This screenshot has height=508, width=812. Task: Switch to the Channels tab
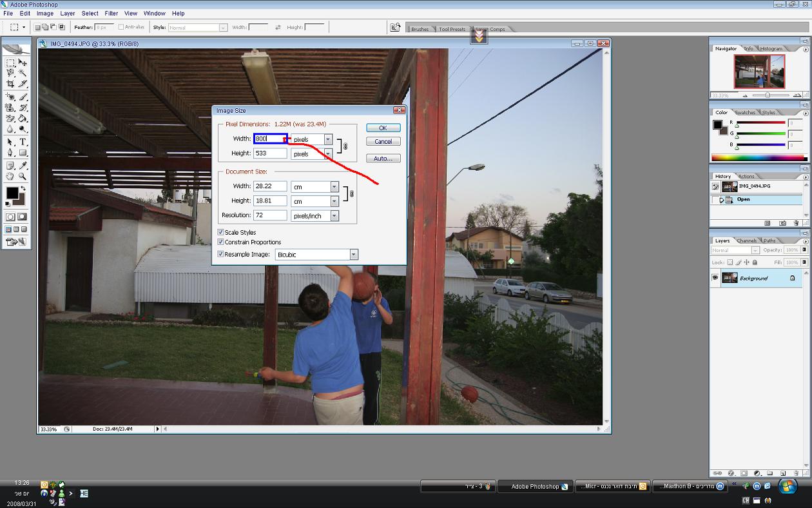click(x=746, y=240)
